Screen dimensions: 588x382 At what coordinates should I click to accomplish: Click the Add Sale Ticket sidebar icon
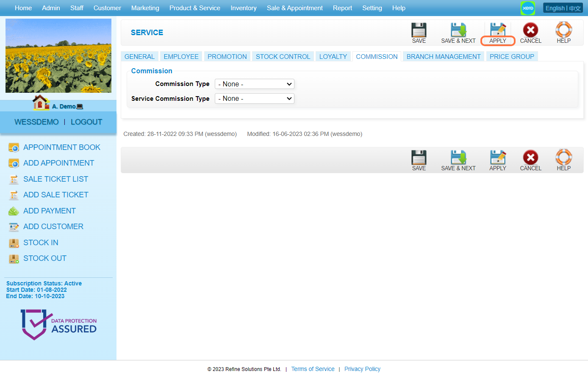[14, 195]
